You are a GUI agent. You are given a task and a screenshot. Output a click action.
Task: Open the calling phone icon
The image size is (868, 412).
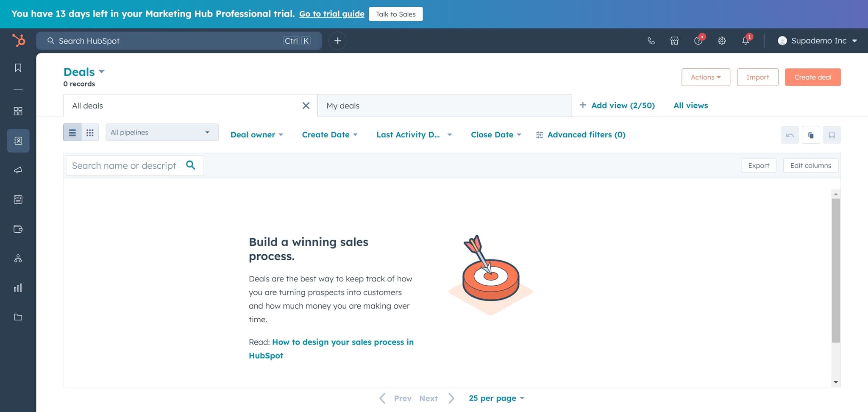point(651,41)
